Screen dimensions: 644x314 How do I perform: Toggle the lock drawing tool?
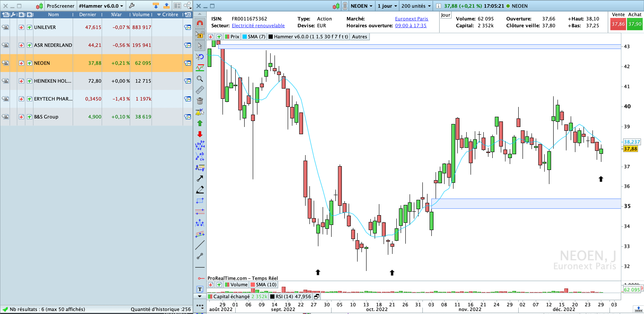click(x=200, y=35)
